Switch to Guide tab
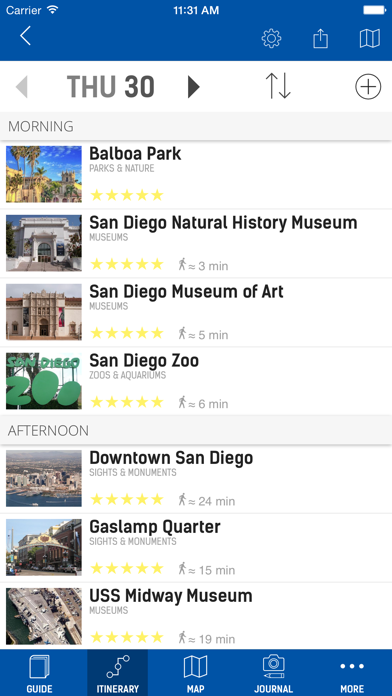Viewport: 392px width, 696px height. click(39, 673)
